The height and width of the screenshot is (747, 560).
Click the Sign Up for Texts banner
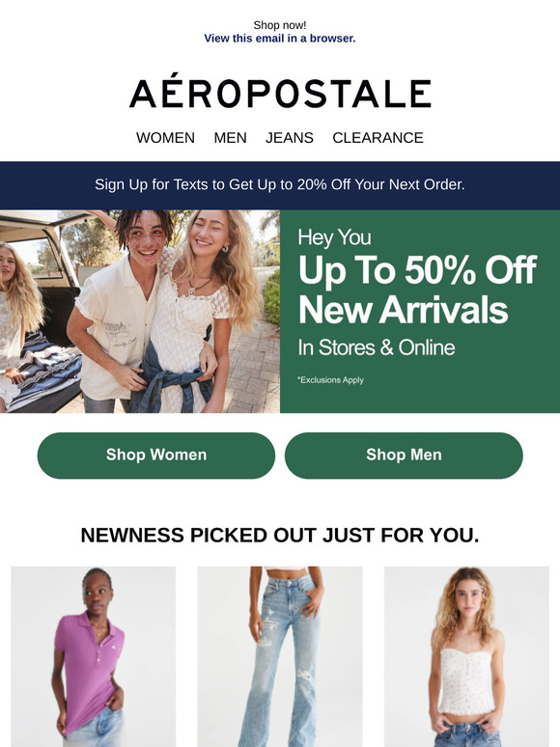pos(280,185)
